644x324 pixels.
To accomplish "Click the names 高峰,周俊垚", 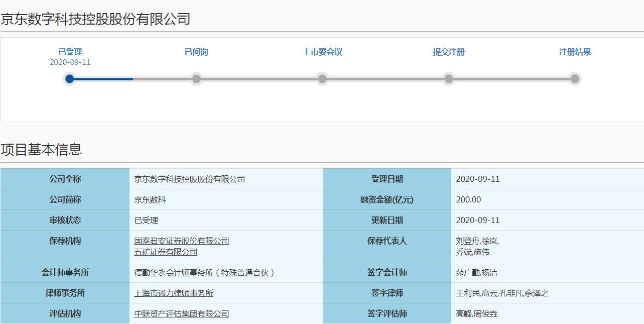I will click(476, 314).
